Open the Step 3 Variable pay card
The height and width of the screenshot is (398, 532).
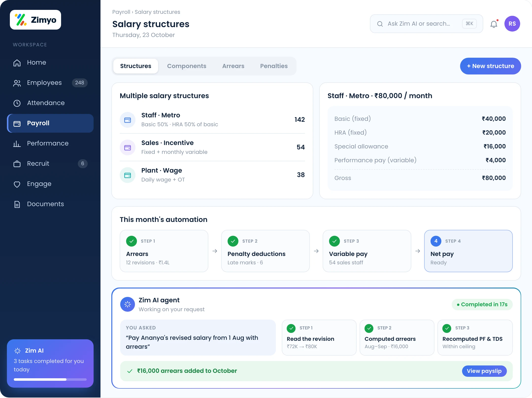[367, 251]
